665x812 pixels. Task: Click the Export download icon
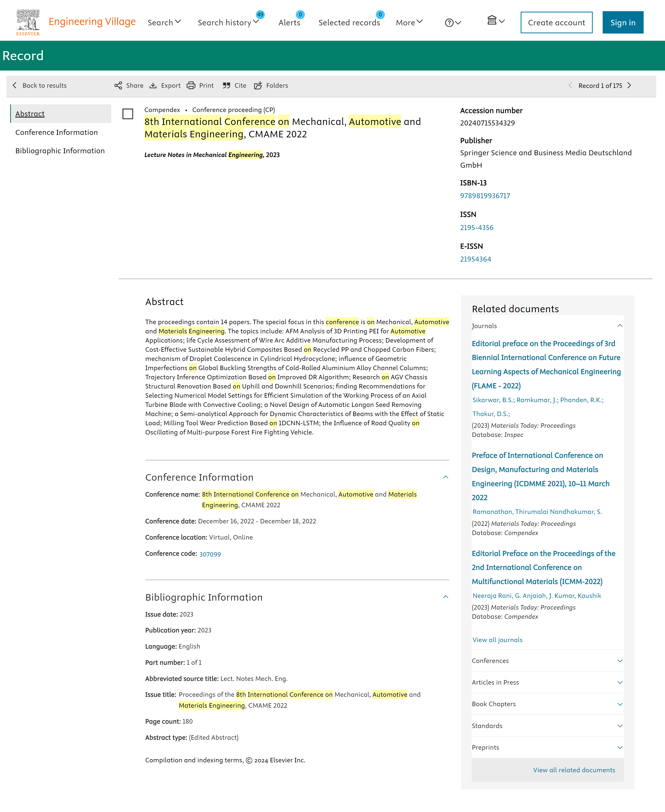[153, 85]
